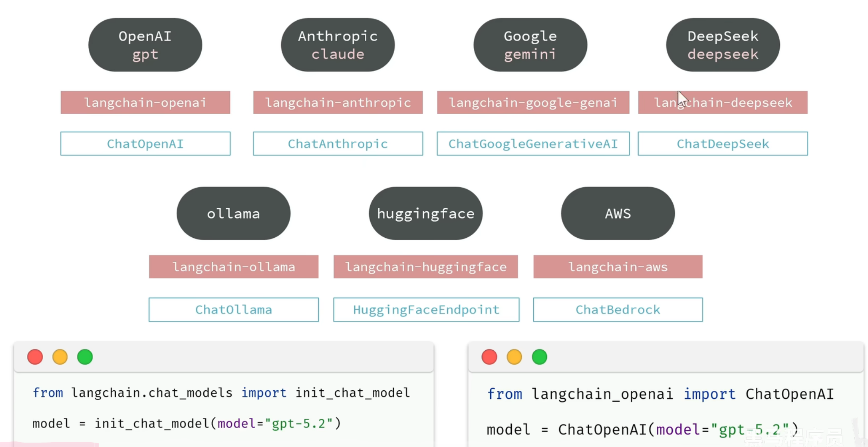Click the ChatDeepSeek class box

pyautogui.click(x=723, y=143)
